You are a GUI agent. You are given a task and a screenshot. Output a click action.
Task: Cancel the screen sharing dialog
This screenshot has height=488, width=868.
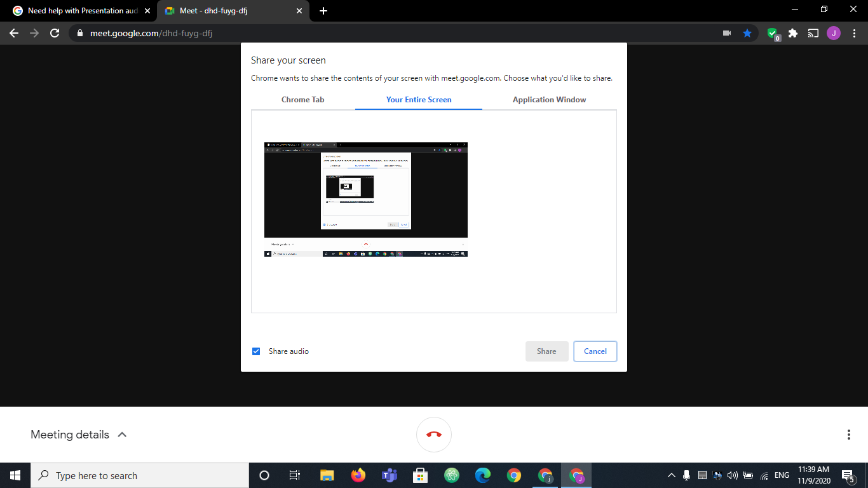coord(595,351)
